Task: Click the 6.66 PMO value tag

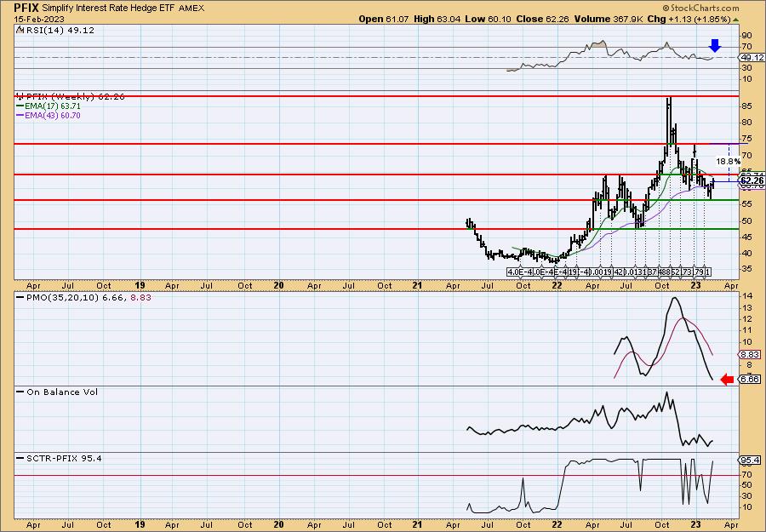Action: tap(751, 379)
